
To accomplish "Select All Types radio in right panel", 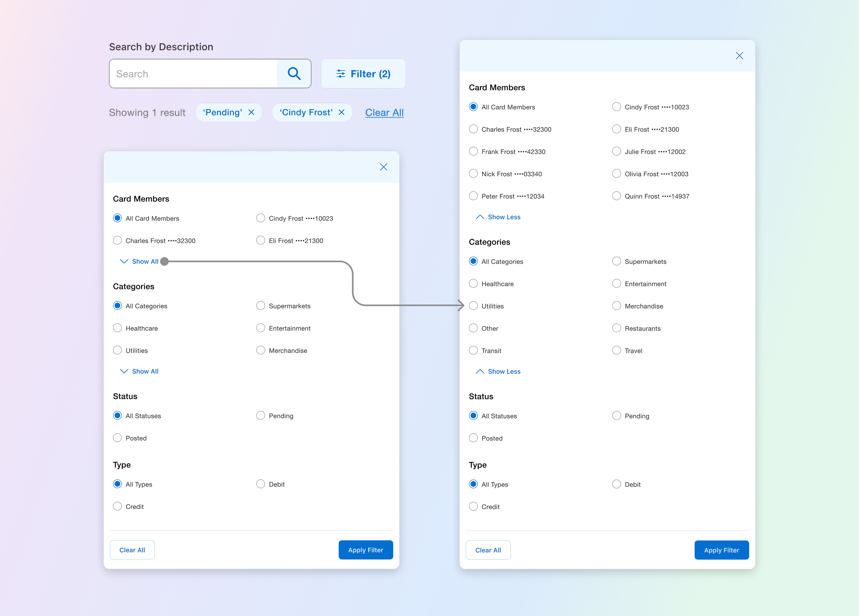I will [474, 484].
